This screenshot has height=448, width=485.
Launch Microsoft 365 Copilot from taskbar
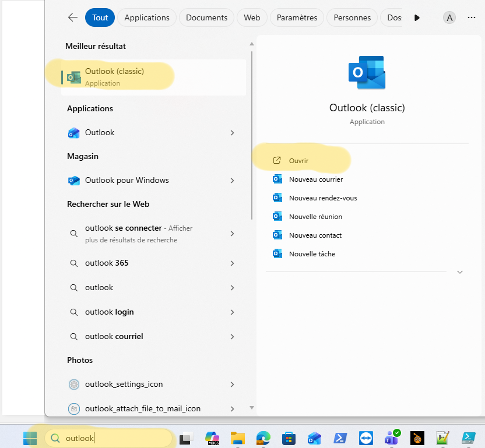212,438
